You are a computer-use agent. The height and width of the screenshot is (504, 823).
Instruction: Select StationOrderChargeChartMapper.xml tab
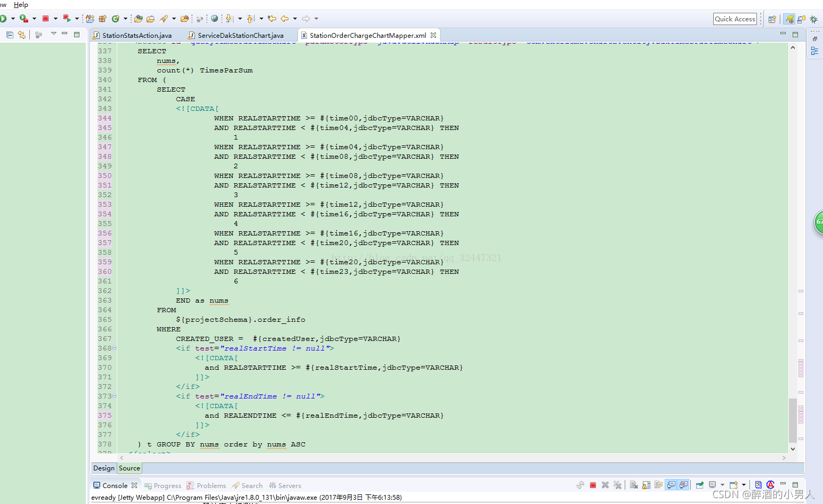(368, 35)
